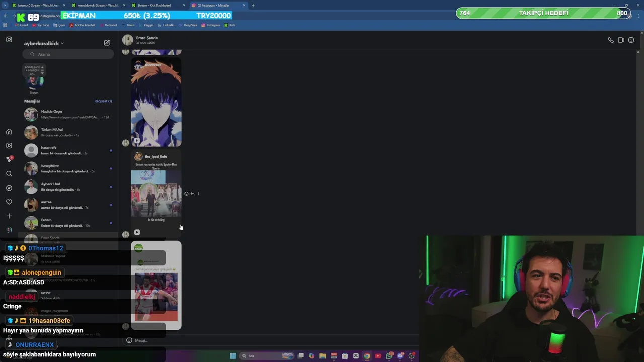The width and height of the screenshot is (644, 362).
Task: Select the Instagram Mesajlar tab
Action: 218,5
